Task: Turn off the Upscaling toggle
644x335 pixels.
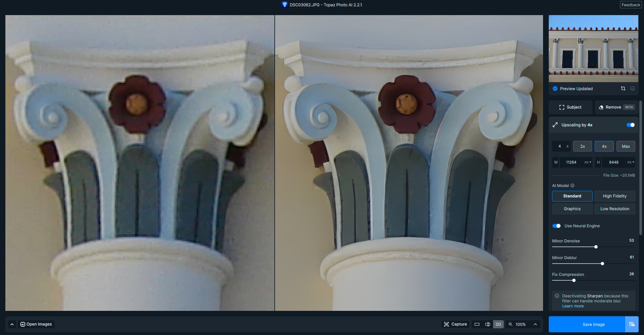Action: point(630,125)
